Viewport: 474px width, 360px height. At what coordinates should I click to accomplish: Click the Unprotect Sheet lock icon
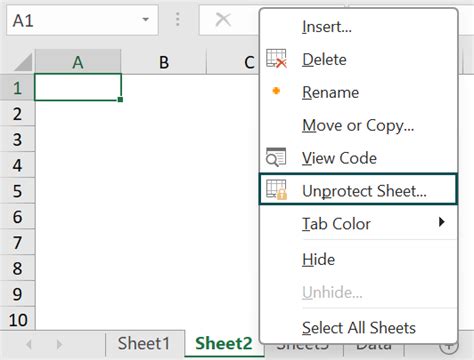276,189
